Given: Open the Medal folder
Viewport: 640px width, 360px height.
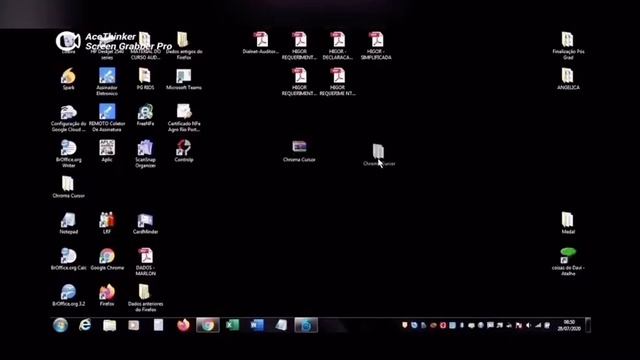Looking at the screenshot, I should [x=568, y=223].
